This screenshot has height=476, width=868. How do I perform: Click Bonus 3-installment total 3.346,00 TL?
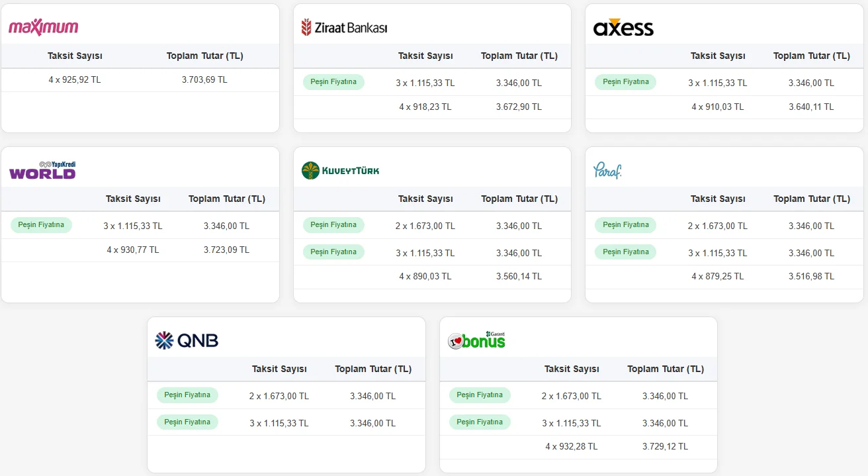point(665,424)
